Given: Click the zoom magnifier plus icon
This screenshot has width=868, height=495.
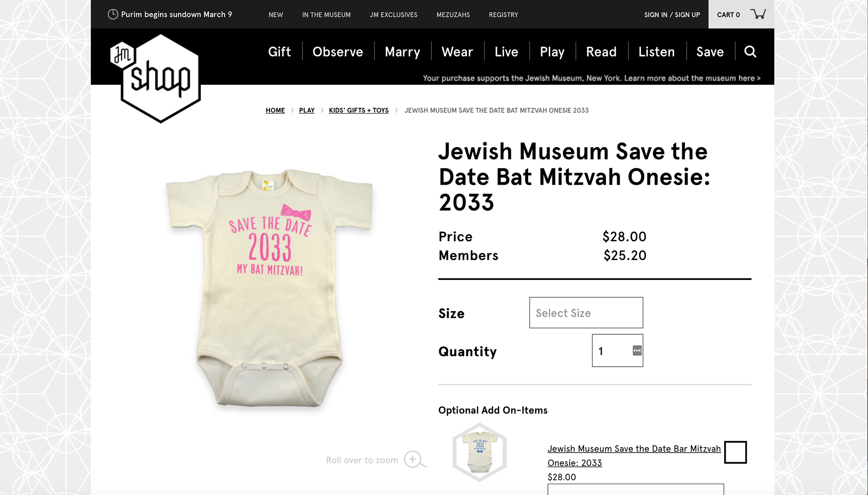Looking at the screenshot, I should pyautogui.click(x=414, y=459).
